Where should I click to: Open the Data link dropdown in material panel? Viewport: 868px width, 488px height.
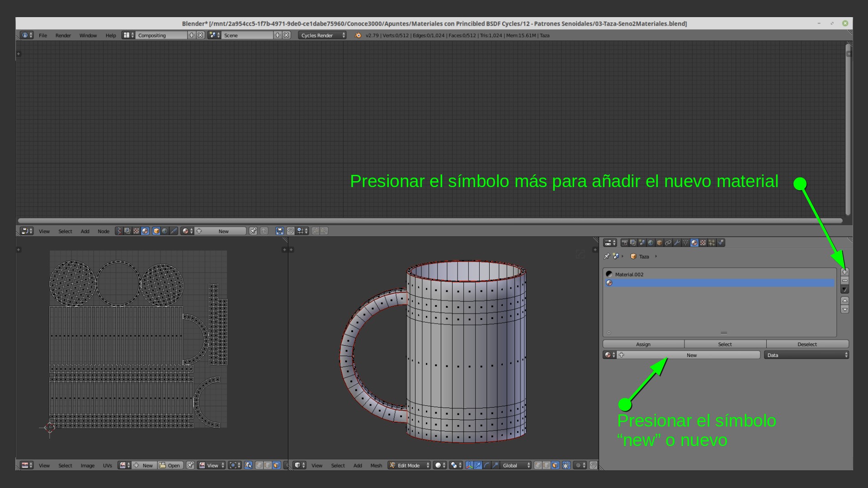(807, 355)
